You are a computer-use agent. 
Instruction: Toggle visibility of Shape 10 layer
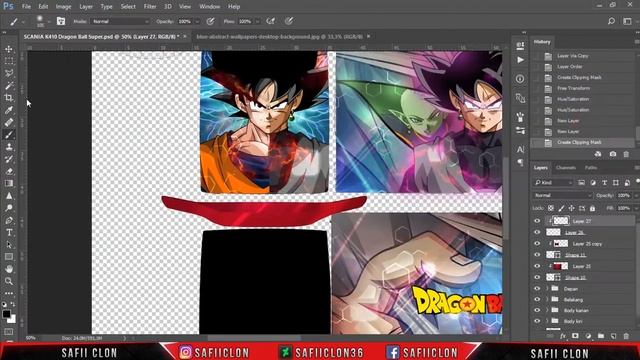[537, 278]
